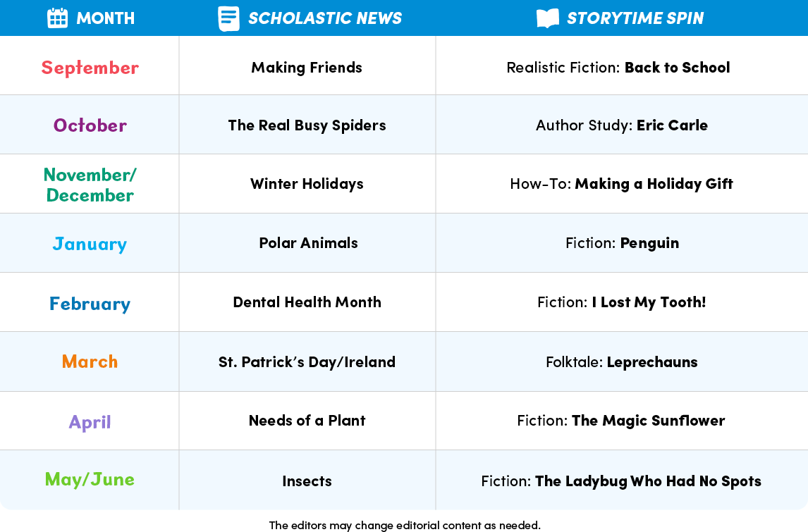Select Author Study: Eric Carle entry
808x532 pixels.
pos(621,125)
